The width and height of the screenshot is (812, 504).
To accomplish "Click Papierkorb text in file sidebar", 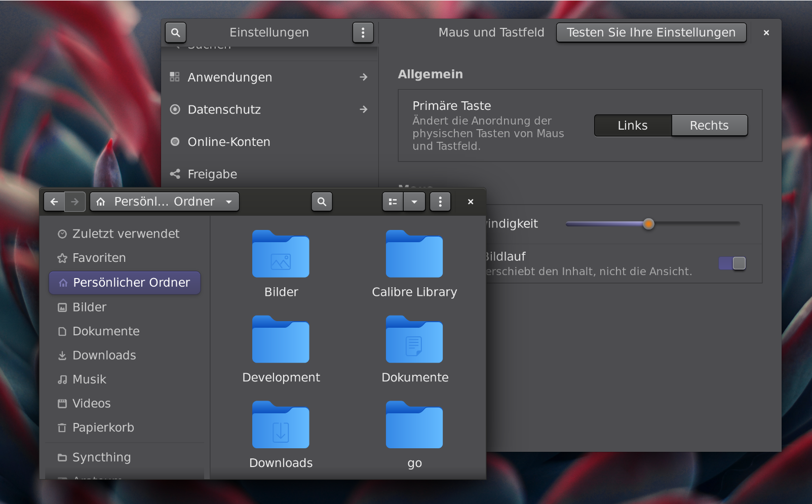I will coord(103,428).
